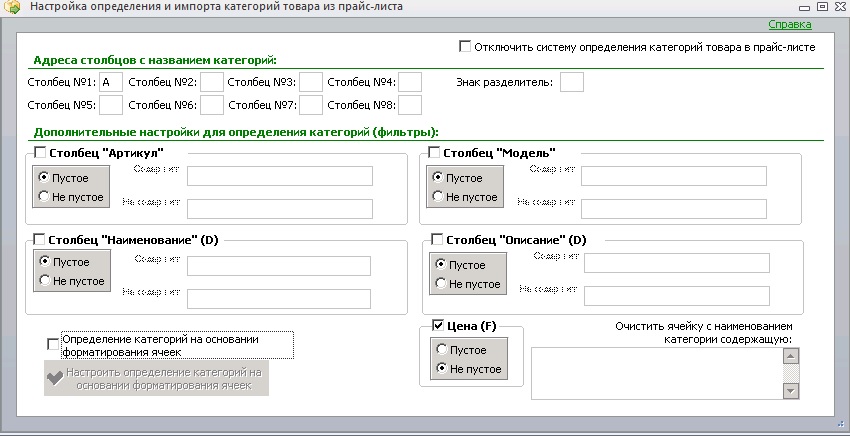This screenshot has height=436, width=850.
Task: Click the Столбец №4 input field
Action: pyautogui.click(x=410, y=82)
